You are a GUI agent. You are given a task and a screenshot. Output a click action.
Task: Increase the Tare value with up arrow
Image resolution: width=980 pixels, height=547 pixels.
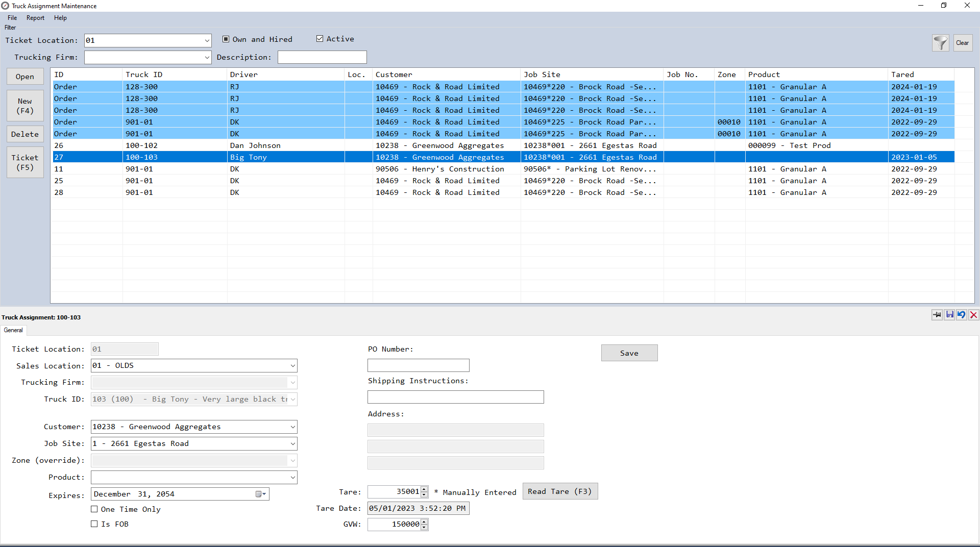424,489
